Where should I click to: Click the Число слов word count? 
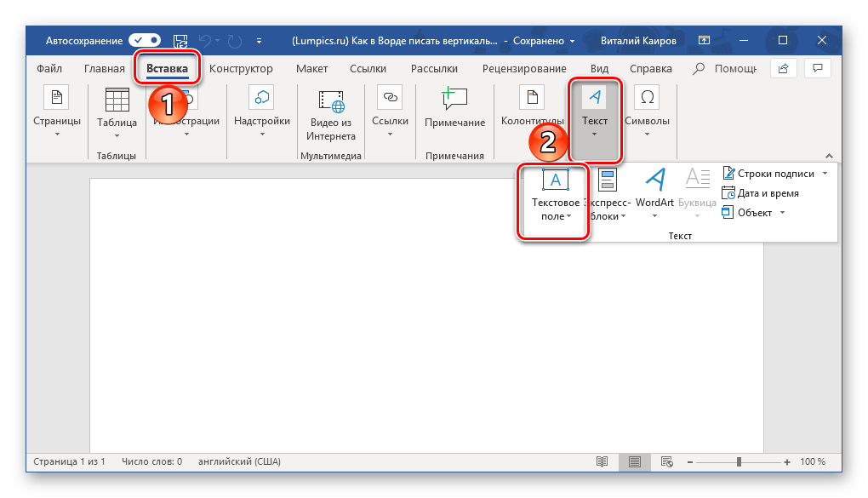[x=151, y=461]
